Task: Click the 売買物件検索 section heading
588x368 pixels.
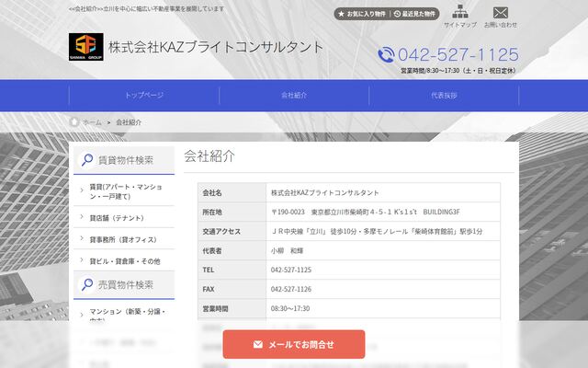Action: point(126,285)
